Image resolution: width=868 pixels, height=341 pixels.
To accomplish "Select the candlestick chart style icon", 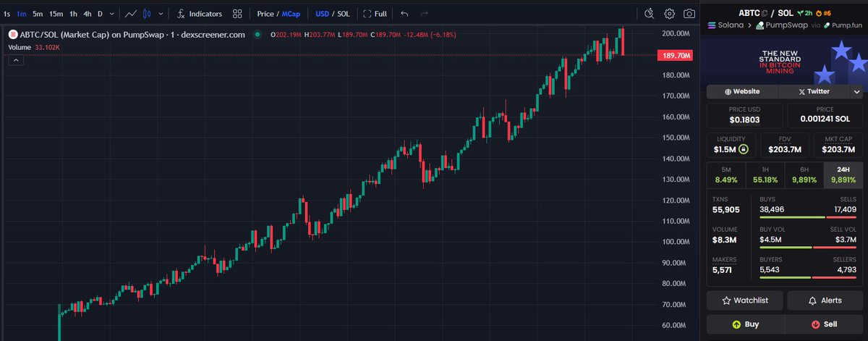I will [x=148, y=14].
